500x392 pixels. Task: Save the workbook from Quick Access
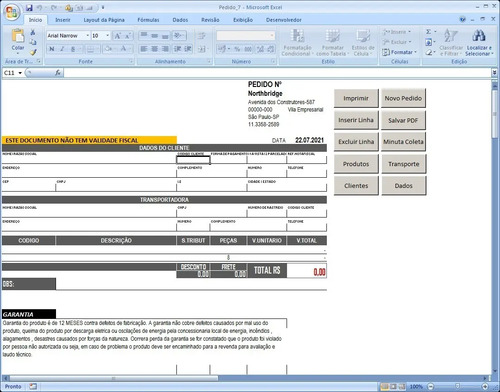pos(29,8)
